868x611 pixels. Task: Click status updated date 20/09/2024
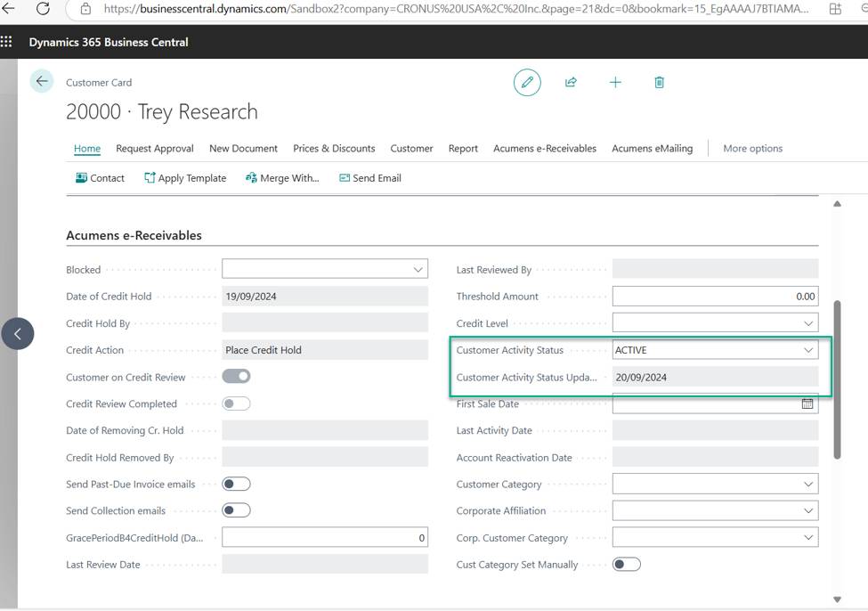click(641, 378)
